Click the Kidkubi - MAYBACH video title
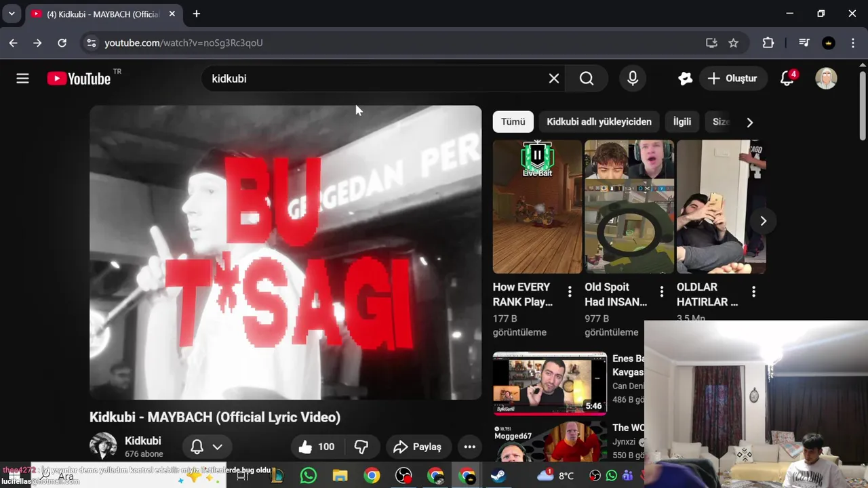The width and height of the screenshot is (868, 488). coord(215,417)
